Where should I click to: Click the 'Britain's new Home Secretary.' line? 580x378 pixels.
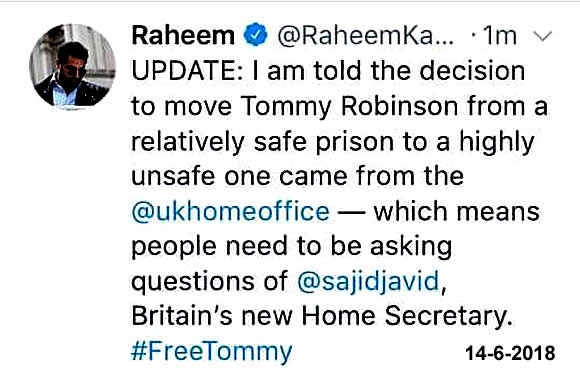[322, 316]
